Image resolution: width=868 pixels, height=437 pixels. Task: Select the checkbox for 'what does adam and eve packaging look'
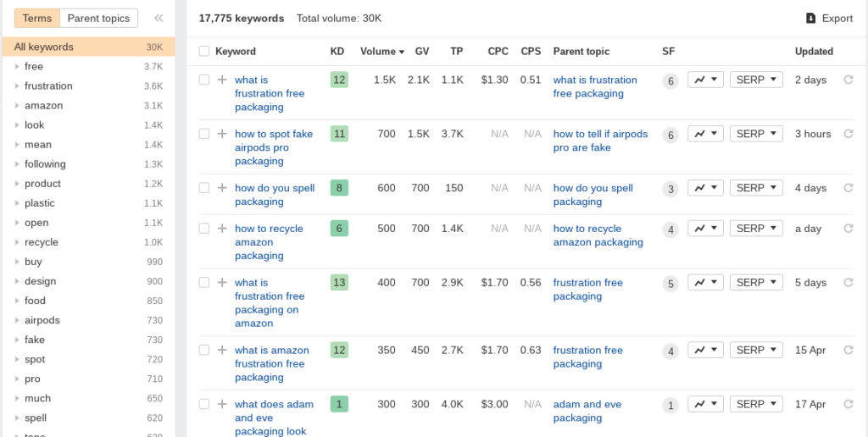point(204,404)
